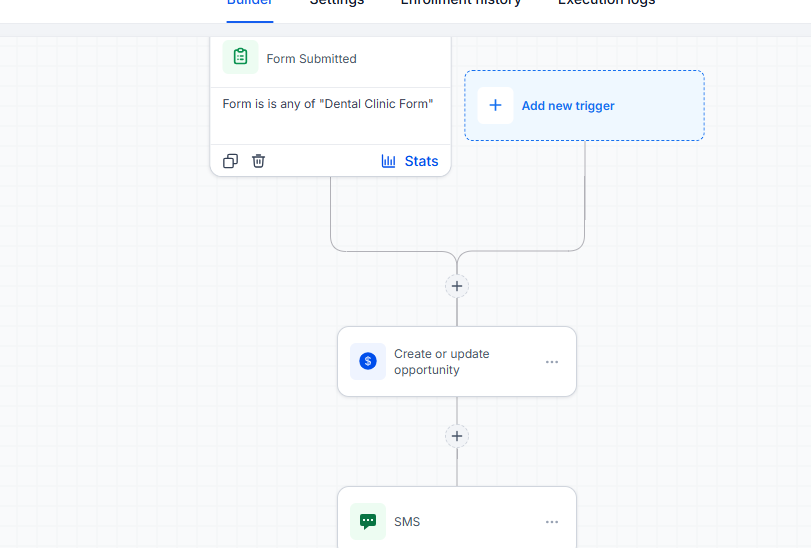The height and width of the screenshot is (548, 811).
Task: Add a step below the triggers
Action: [457, 286]
